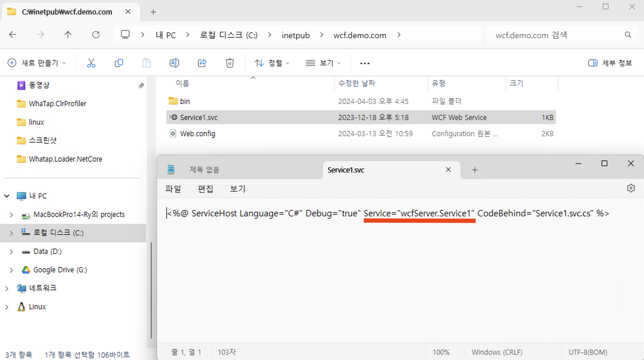Click the UTF-8(BOM) encoding status
The height and width of the screenshot is (360, 644).
click(x=588, y=352)
